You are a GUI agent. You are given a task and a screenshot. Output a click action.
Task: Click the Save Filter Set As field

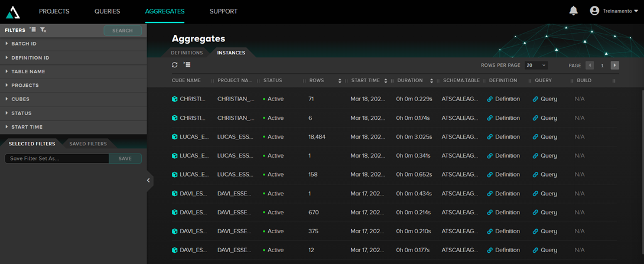(x=57, y=158)
